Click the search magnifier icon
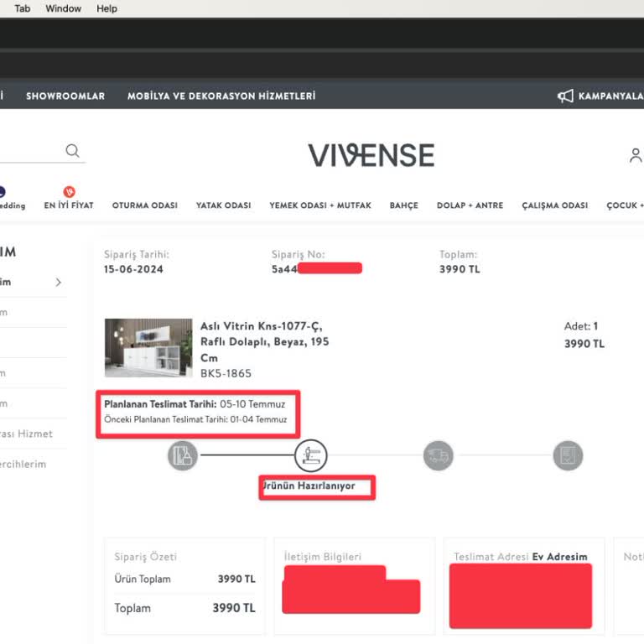Viewport: 644px width, 644px height. pos(72,151)
